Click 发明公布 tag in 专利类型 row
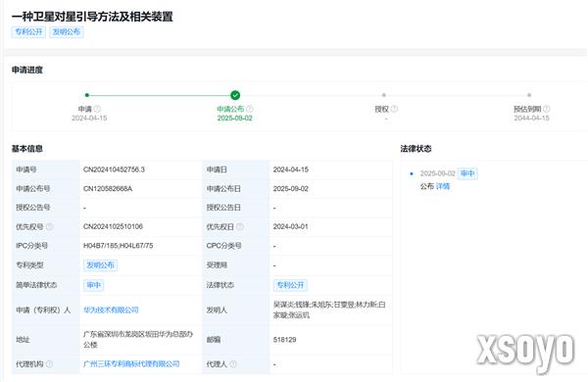 point(100,265)
